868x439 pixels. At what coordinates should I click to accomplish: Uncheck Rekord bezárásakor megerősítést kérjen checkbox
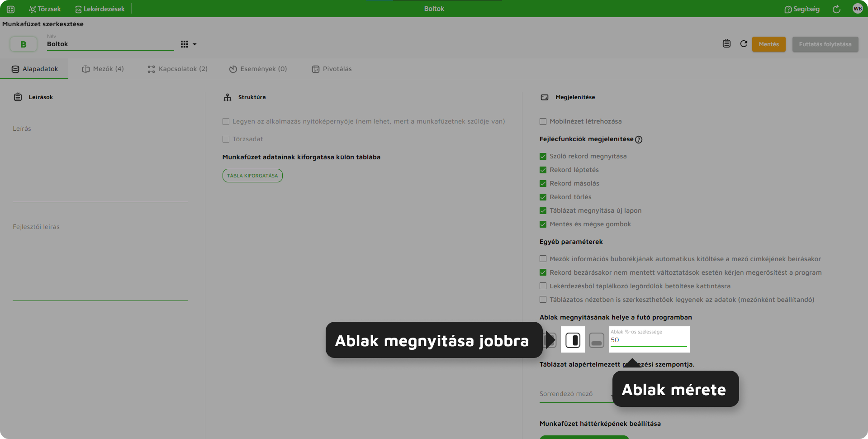(543, 272)
